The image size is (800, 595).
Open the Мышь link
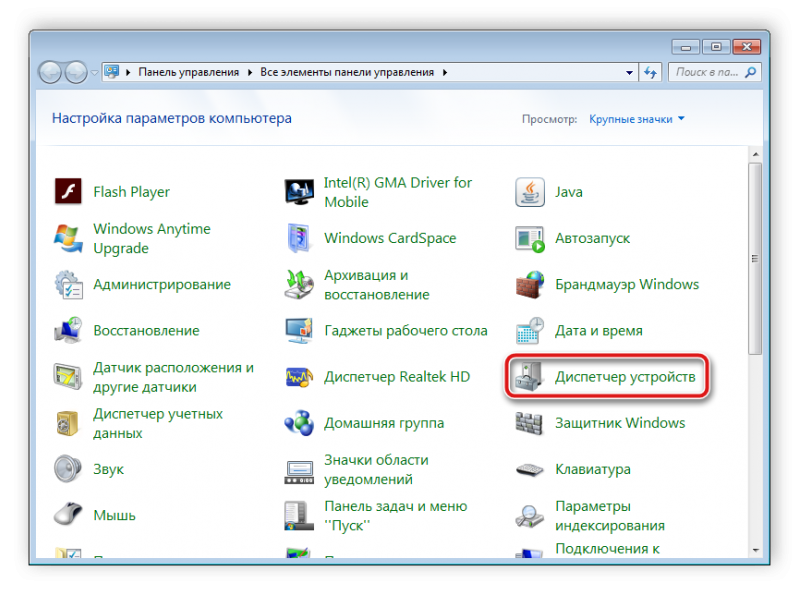(x=114, y=515)
